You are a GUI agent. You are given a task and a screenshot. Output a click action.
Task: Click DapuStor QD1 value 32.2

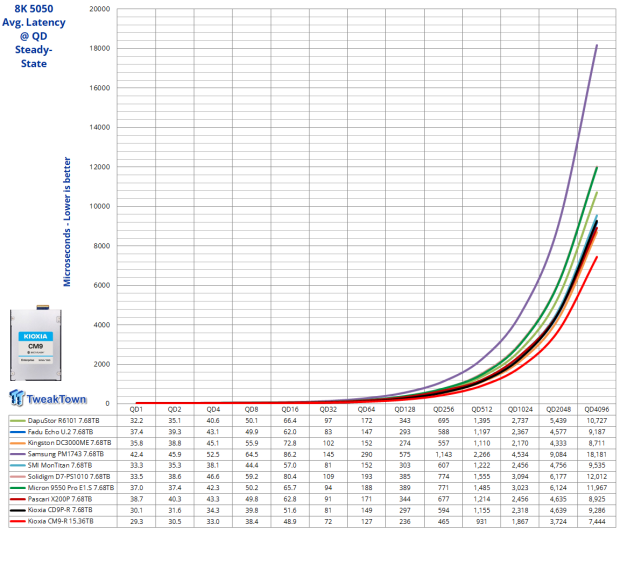(x=136, y=421)
